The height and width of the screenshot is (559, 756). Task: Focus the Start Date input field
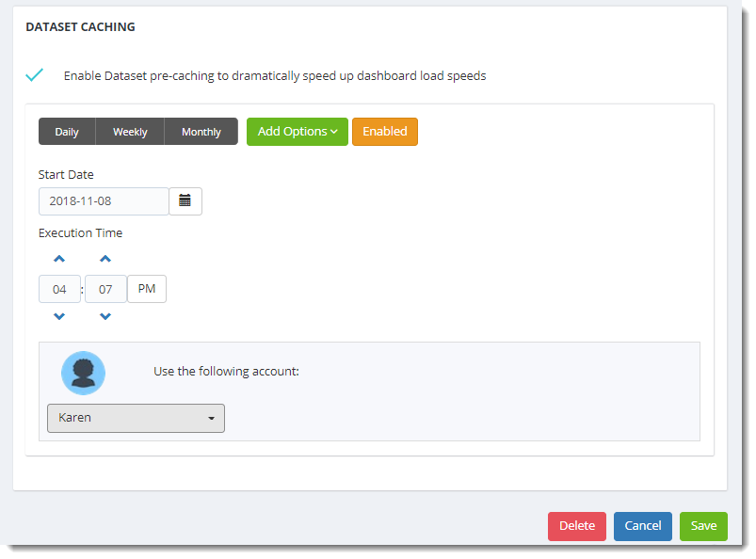point(104,201)
